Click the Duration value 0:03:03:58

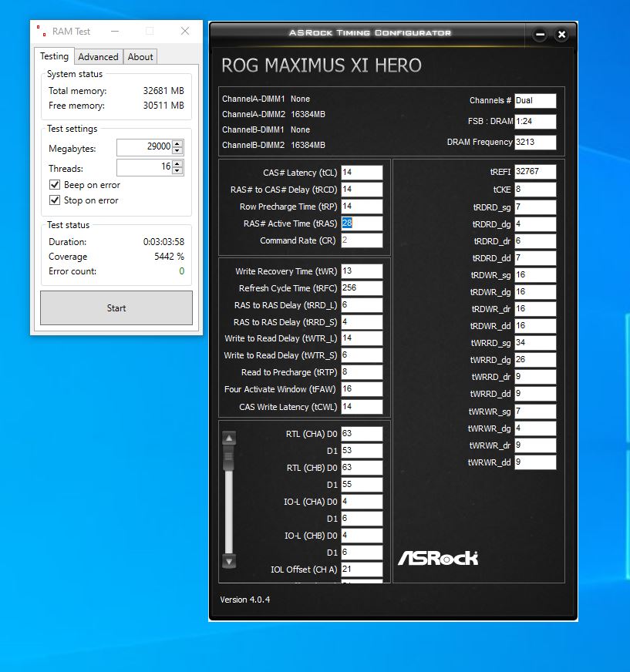[163, 242]
